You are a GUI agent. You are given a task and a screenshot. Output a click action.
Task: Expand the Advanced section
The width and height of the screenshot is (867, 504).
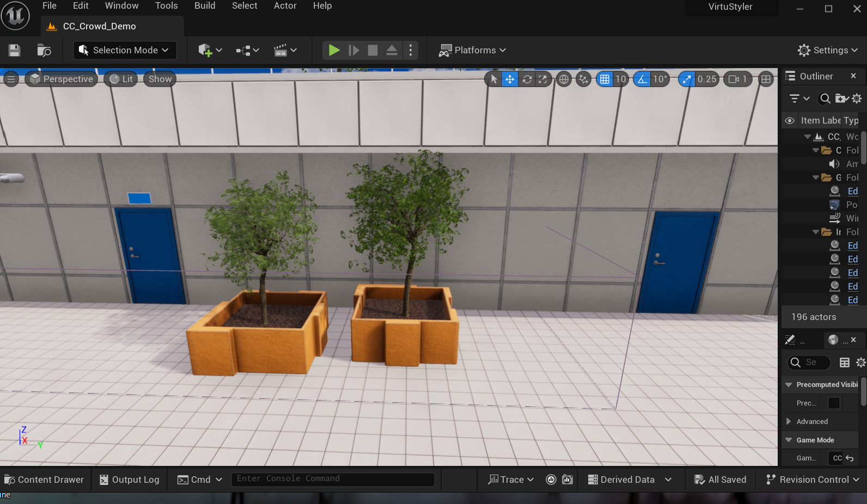789,421
